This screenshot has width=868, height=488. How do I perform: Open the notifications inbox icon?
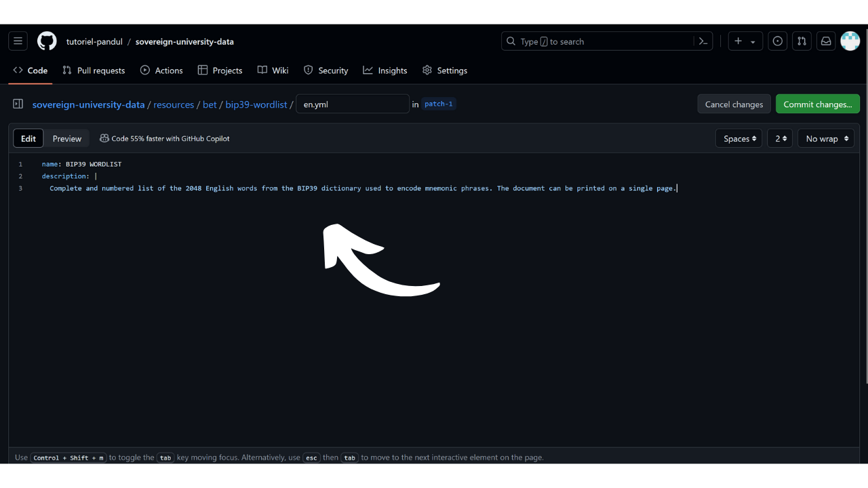[x=826, y=41]
